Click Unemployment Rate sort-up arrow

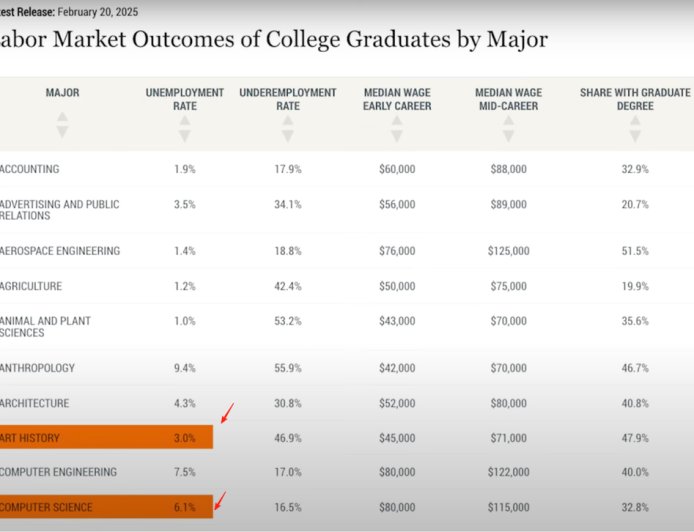(184, 124)
